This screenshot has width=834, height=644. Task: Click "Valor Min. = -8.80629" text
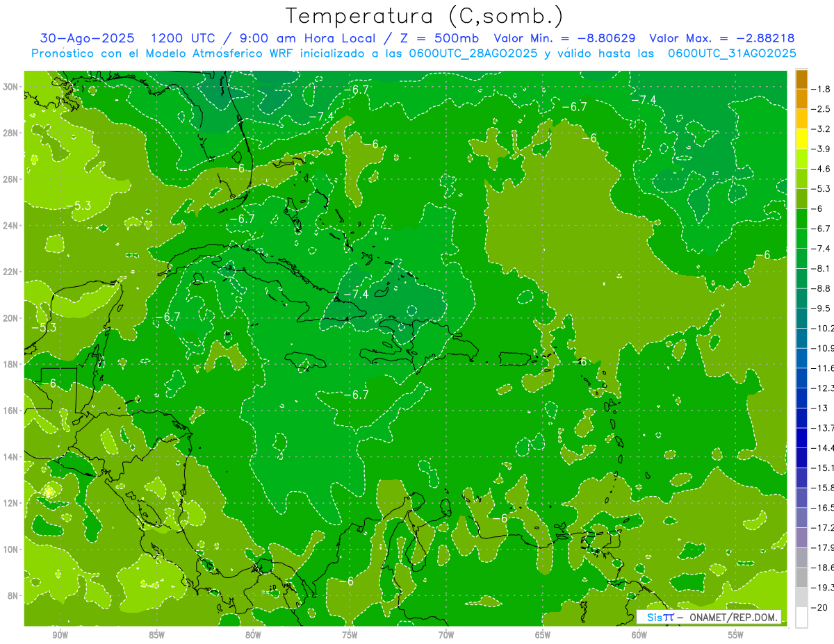pos(566,39)
